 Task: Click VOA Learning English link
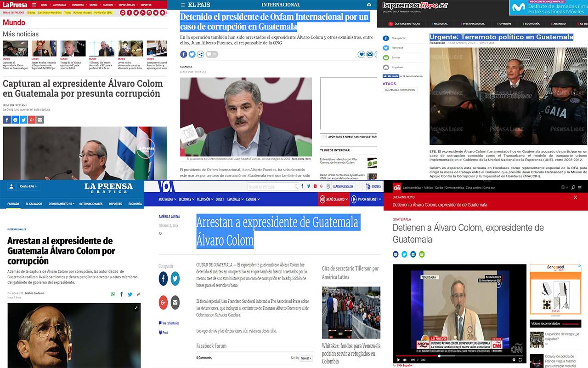pos(343,186)
